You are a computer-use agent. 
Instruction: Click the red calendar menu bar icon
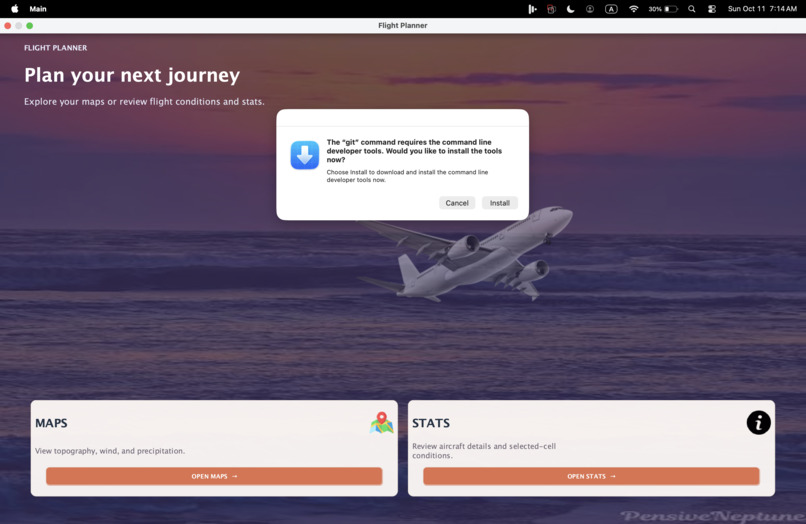[551, 9]
